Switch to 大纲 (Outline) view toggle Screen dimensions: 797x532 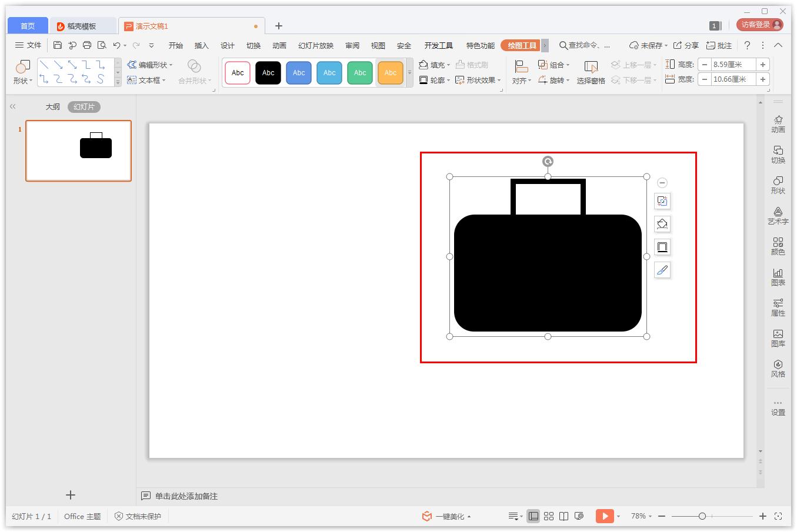pos(53,107)
